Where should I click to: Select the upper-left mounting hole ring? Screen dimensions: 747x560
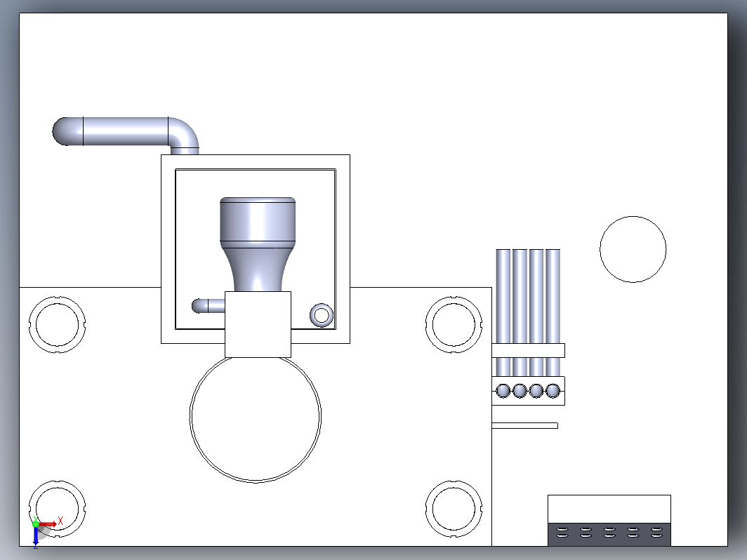57,325
